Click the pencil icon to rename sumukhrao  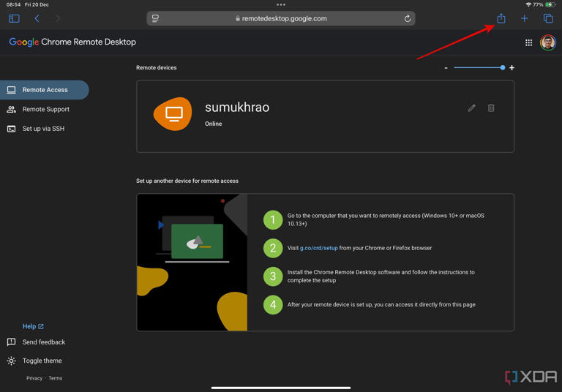pyautogui.click(x=472, y=108)
